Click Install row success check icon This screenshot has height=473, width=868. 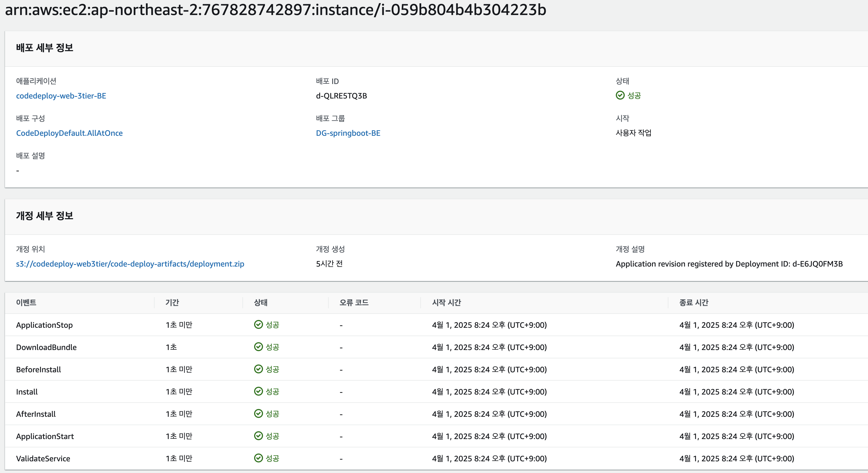259,391
